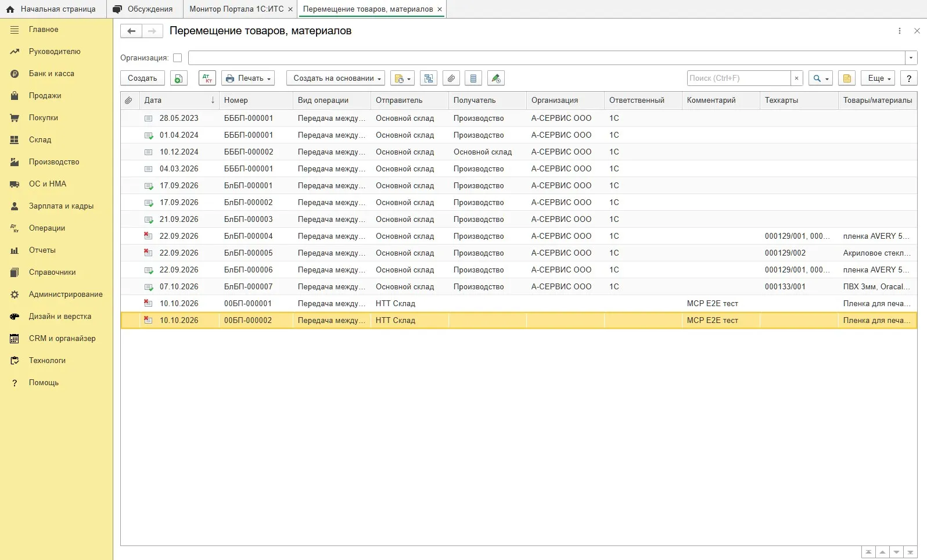
Task: Jump to list end with bottom-right arrow
Action: [911, 552]
